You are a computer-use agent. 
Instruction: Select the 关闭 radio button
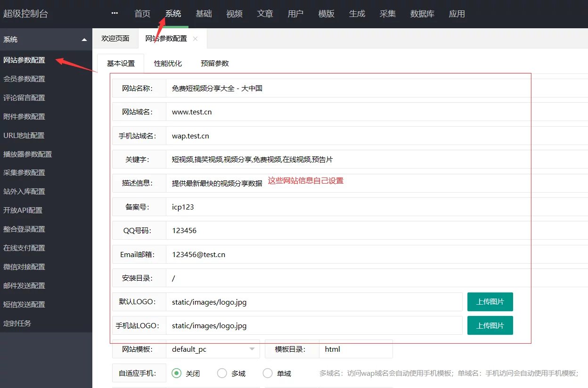coord(177,373)
